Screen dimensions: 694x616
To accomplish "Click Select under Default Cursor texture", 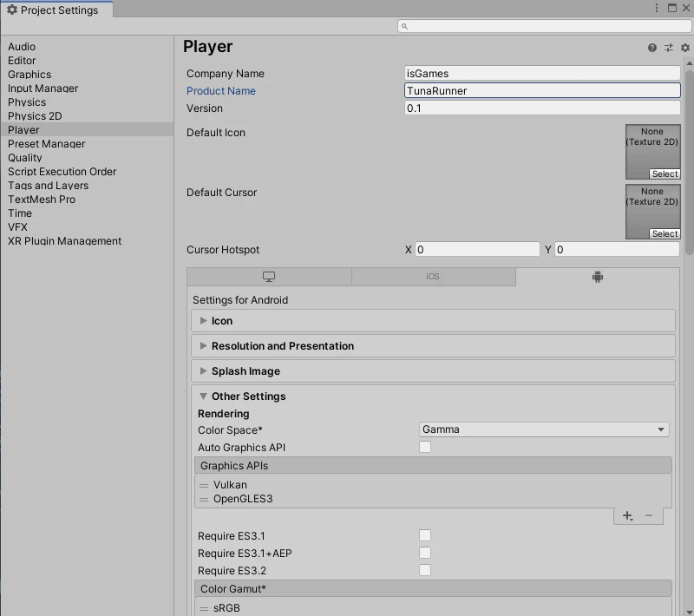I will click(x=665, y=233).
